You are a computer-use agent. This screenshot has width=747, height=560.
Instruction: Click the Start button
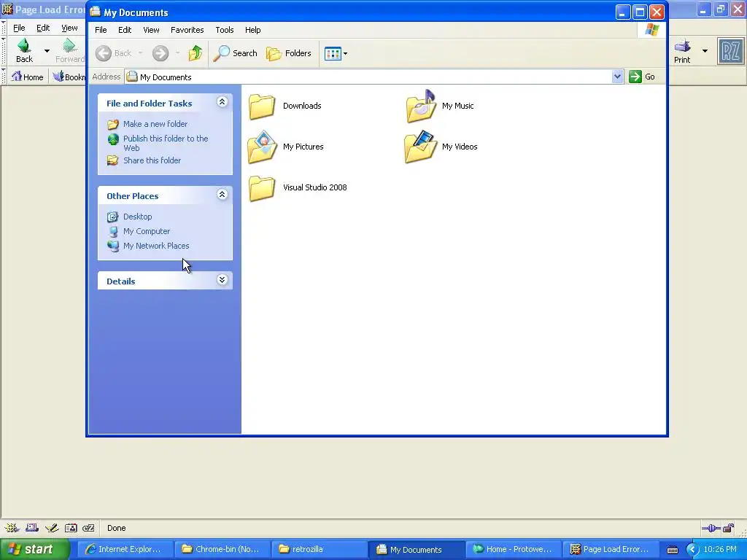35,549
